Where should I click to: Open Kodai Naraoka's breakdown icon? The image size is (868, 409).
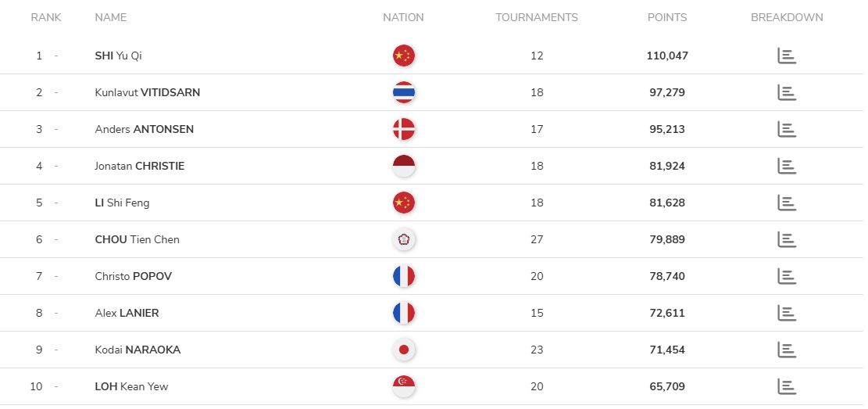pyautogui.click(x=786, y=350)
